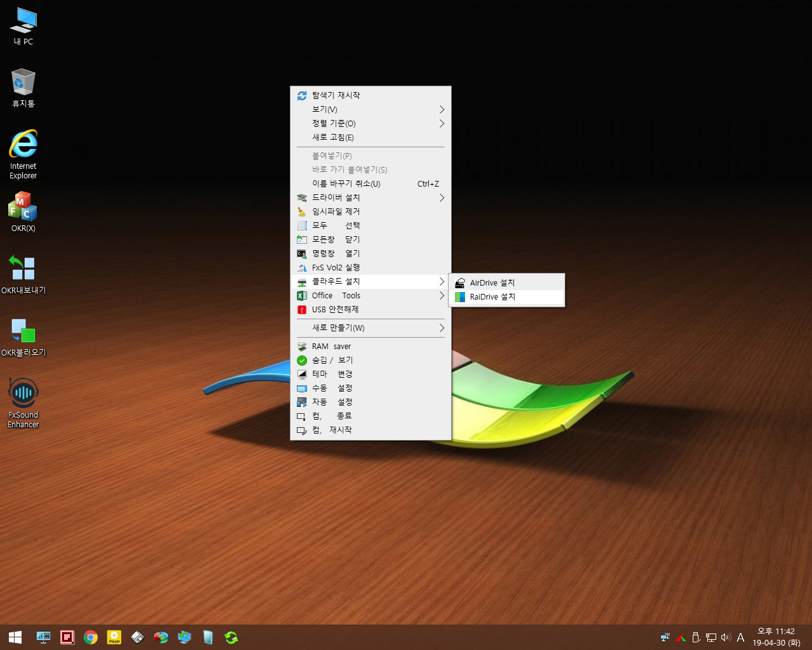
Task: Select 이름 바꾸기 취소(U) entry
Action: tap(370, 183)
